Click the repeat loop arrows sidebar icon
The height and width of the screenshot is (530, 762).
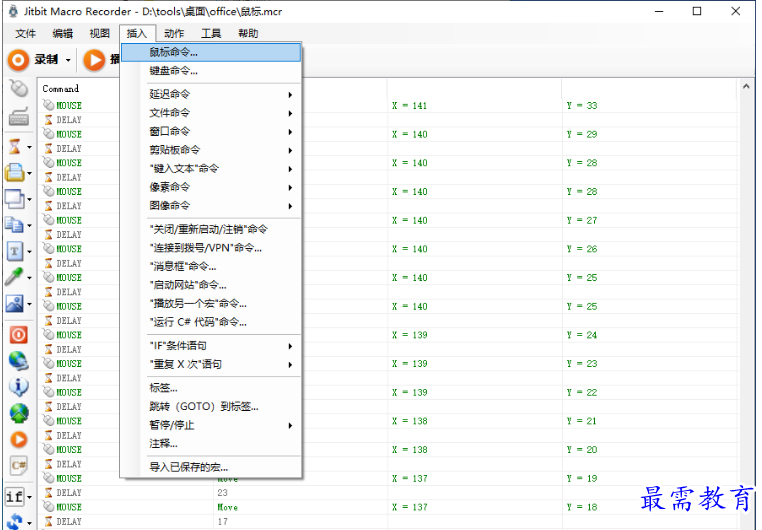coord(15,522)
